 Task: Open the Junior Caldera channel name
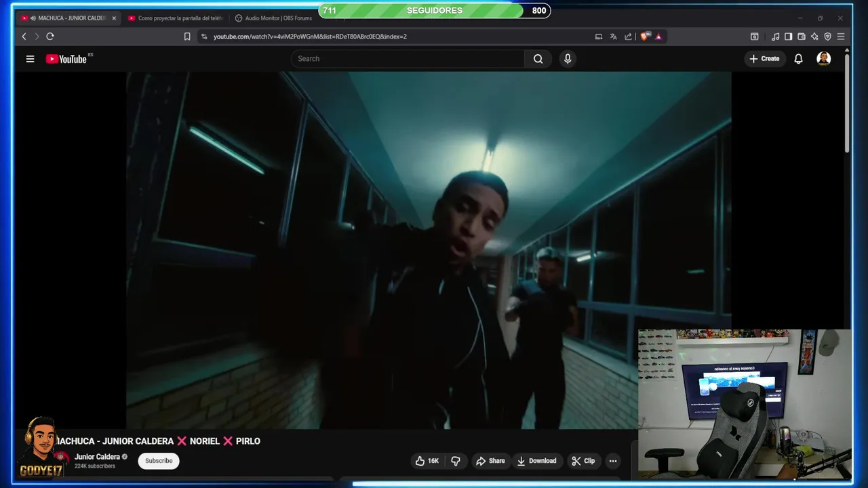[98, 457]
